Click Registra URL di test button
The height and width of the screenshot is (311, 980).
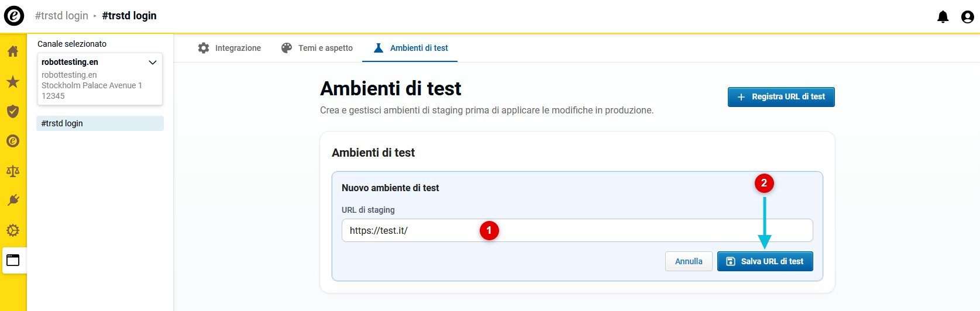pos(781,97)
